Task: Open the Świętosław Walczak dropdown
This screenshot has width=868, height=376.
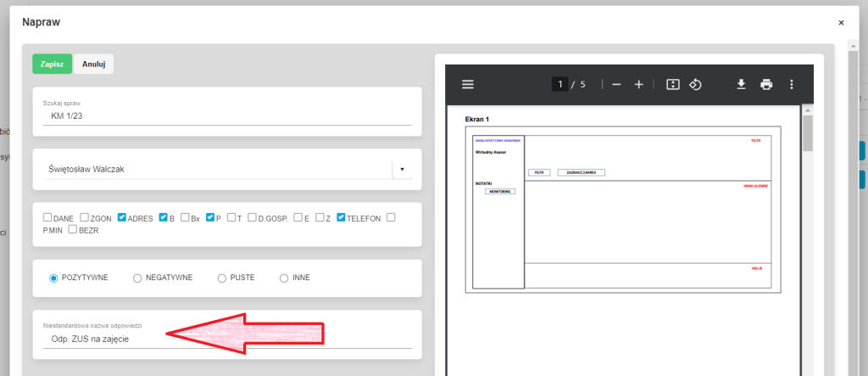Action: coord(402,169)
